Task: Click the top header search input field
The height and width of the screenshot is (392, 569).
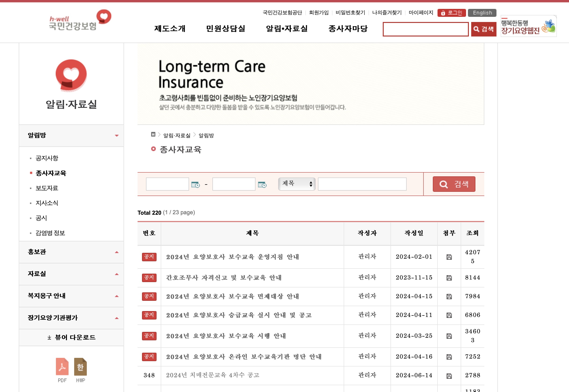Action: click(x=426, y=29)
